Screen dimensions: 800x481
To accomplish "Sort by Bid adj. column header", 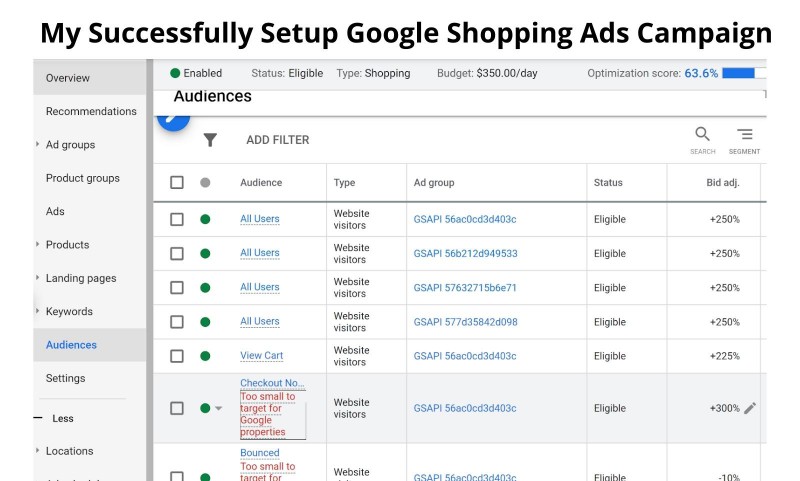I will click(x=722, y=183).
